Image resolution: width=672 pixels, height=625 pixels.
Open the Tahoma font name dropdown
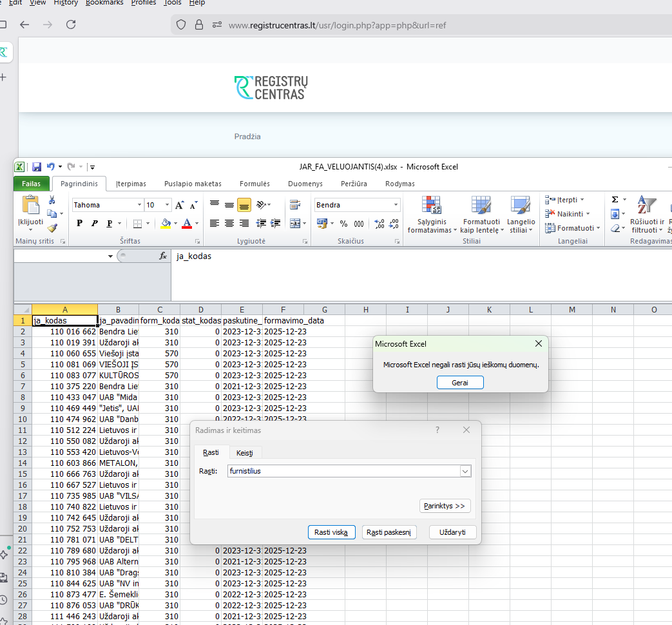point(139,205)
